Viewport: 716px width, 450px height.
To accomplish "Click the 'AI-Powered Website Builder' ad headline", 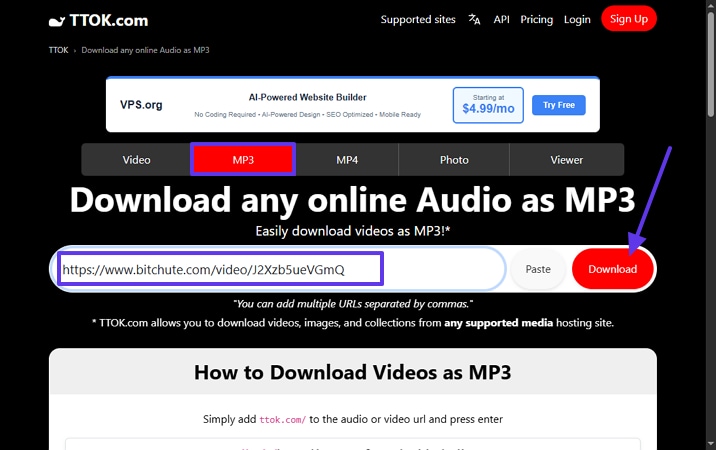I will click(307, 97).
